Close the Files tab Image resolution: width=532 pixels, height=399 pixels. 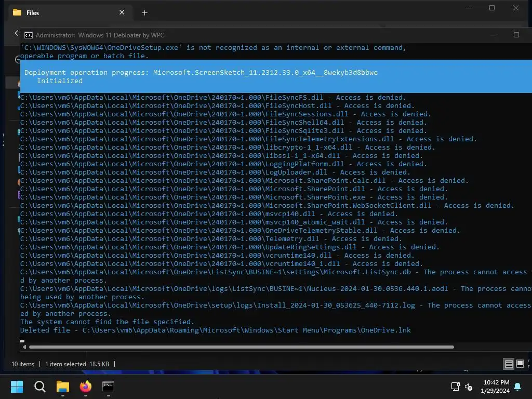pyautogui.click(x=122, y=12)
